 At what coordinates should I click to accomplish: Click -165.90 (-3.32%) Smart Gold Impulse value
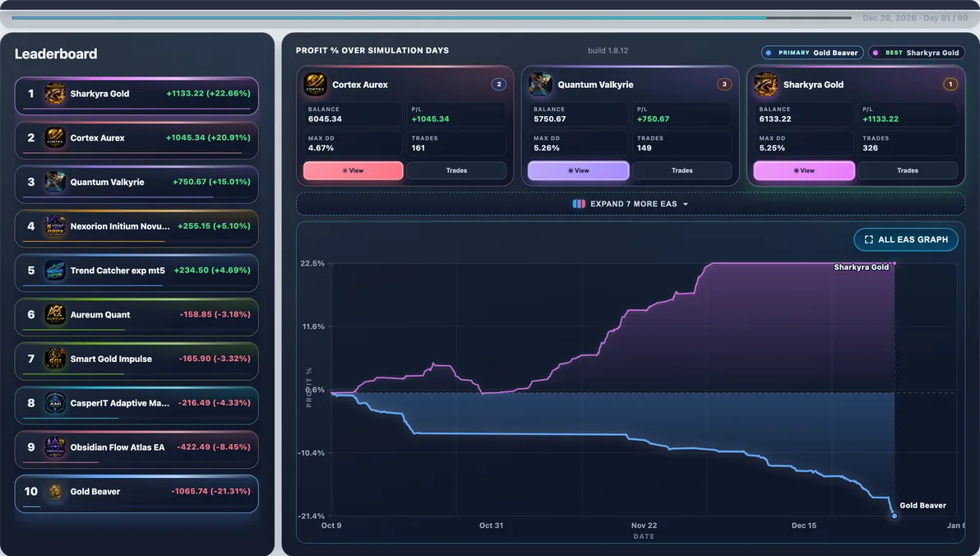[215, 359]
